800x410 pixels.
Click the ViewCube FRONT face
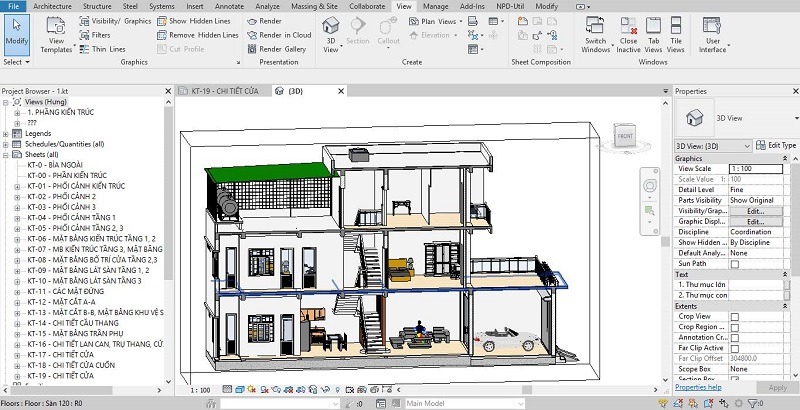point(625,136)
